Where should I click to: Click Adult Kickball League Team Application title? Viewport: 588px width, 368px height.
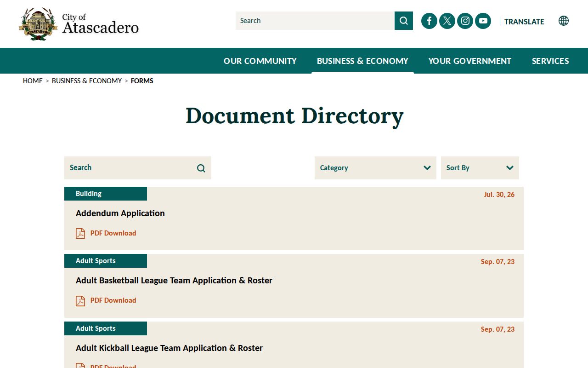(169, 348)
